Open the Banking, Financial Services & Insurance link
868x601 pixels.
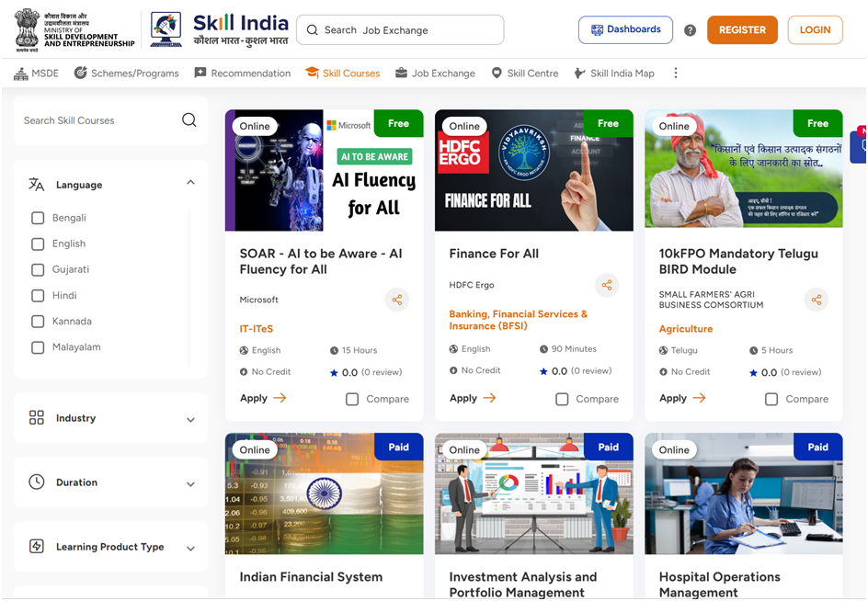pyautogui.click(x=519, y=320)
